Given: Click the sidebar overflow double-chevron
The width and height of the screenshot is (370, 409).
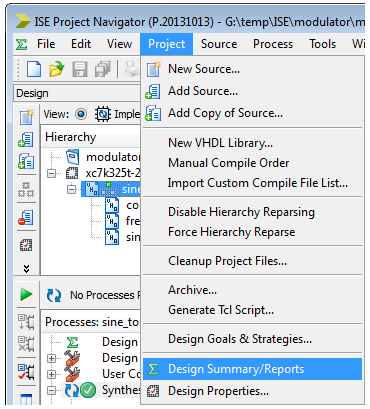Looking at the screenshot, I should point(26,269).
